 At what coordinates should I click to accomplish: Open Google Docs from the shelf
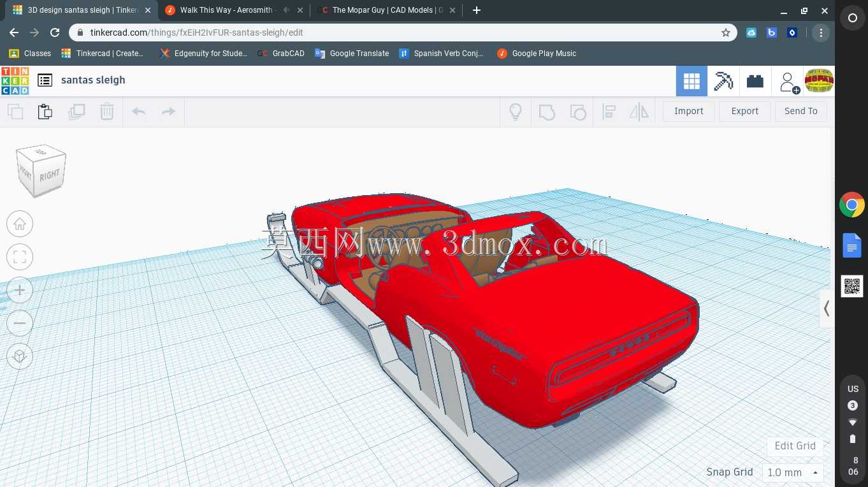click(852, 245)
